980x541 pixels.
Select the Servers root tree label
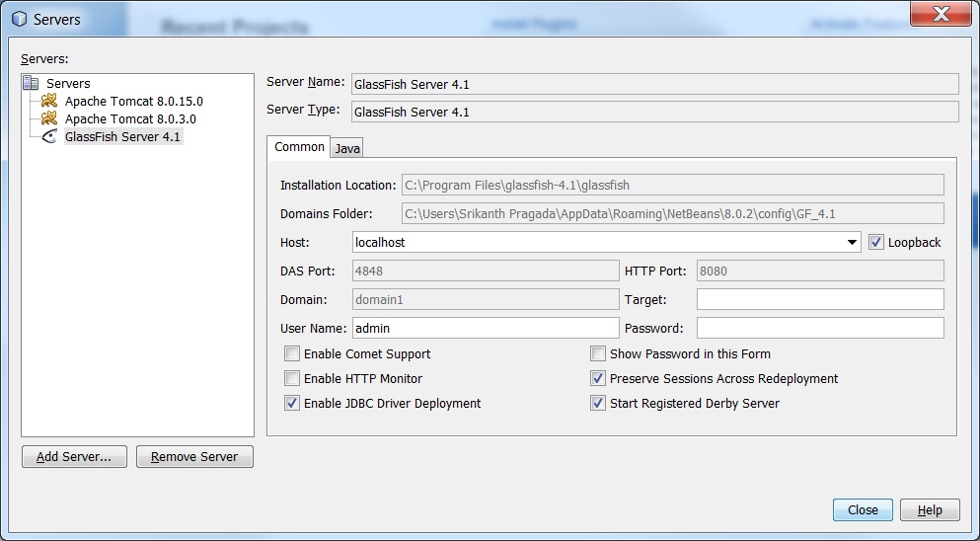(68, 83)
